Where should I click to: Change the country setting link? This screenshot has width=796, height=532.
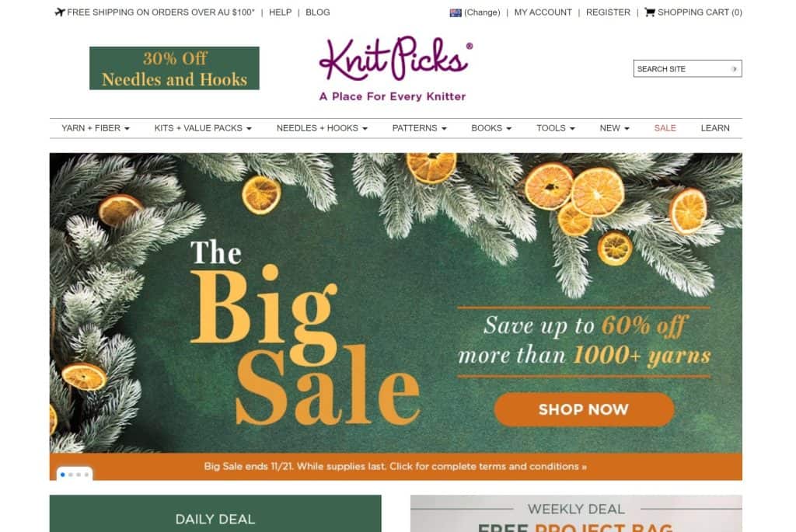482,12
